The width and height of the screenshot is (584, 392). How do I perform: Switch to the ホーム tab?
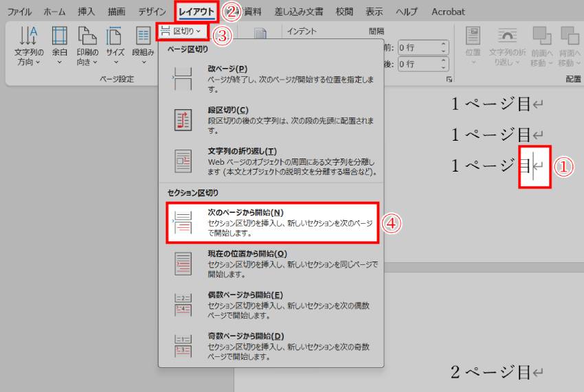54,12
